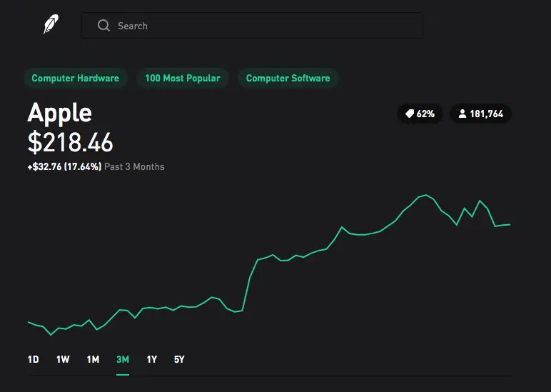The height and width of the screenshot is (392, 551).
Task: Show the 1M price history
Action: [93, 359]
